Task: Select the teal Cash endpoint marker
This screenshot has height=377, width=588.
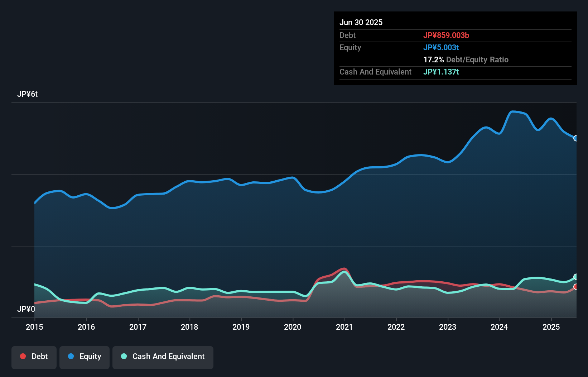Action: [575, 277]
